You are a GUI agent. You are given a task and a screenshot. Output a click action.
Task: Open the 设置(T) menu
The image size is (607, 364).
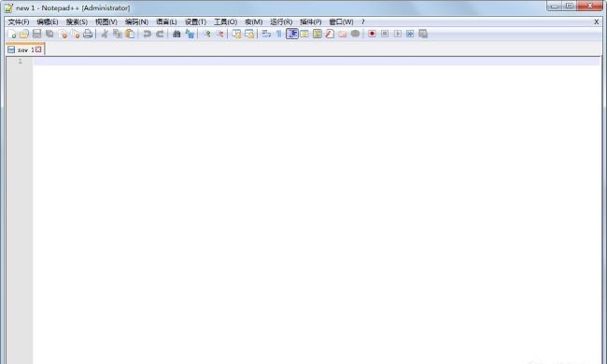click(x=195, y=22)
